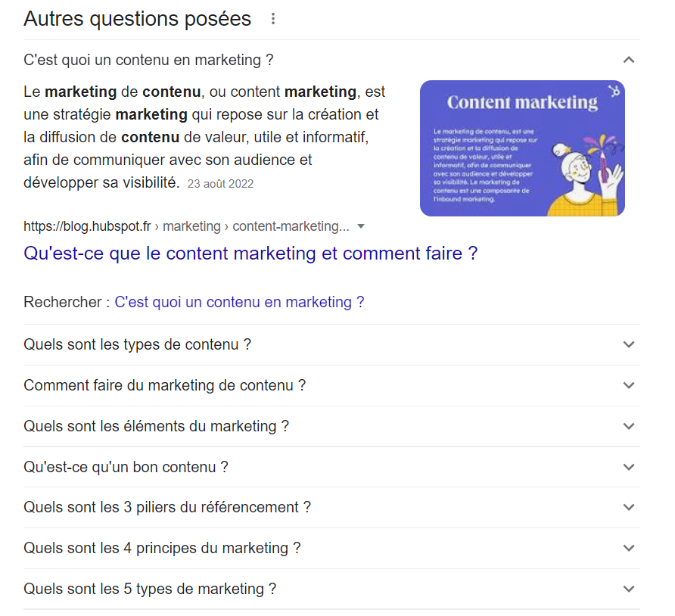Expand the question Quels sont les types de contenu

pos(629,344)
